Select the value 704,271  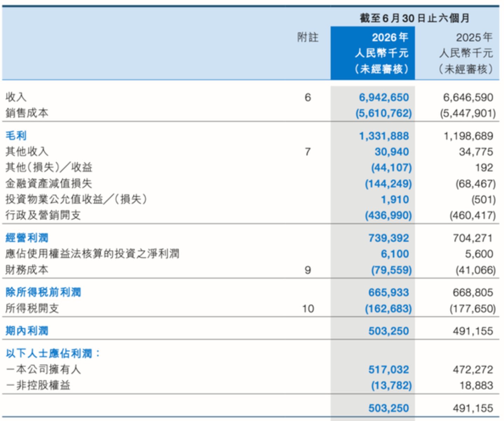pos(473,238)
